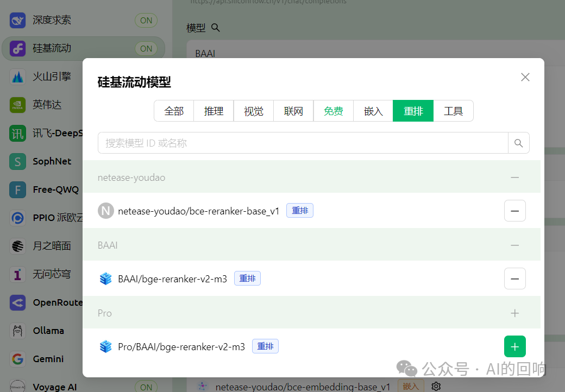Click the 嵌入 tag on bce-embedding-base_v1
Image resolution: width=565 pixels, height=392 pixels.
click(411, 386)
